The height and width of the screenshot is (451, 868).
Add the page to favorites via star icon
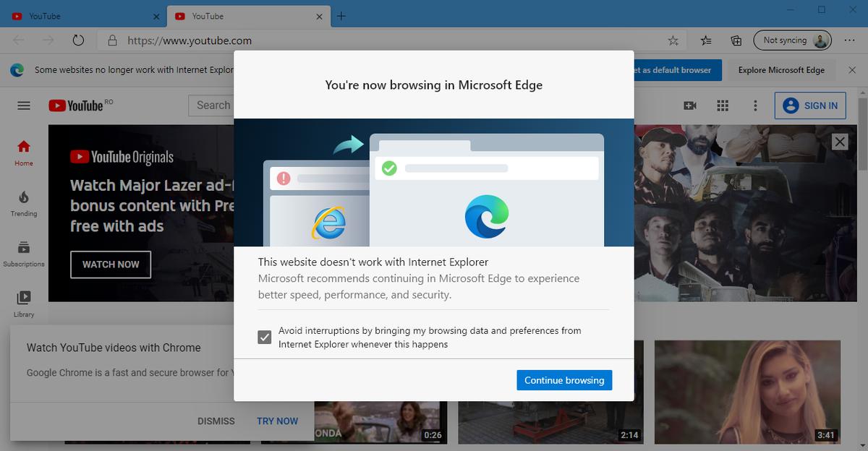point(673,40)
